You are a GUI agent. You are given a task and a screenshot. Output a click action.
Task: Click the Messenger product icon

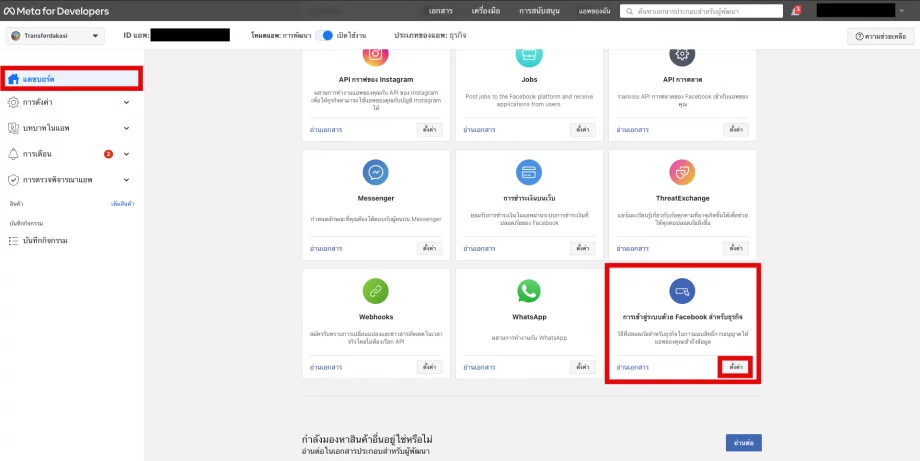(376, 172)
